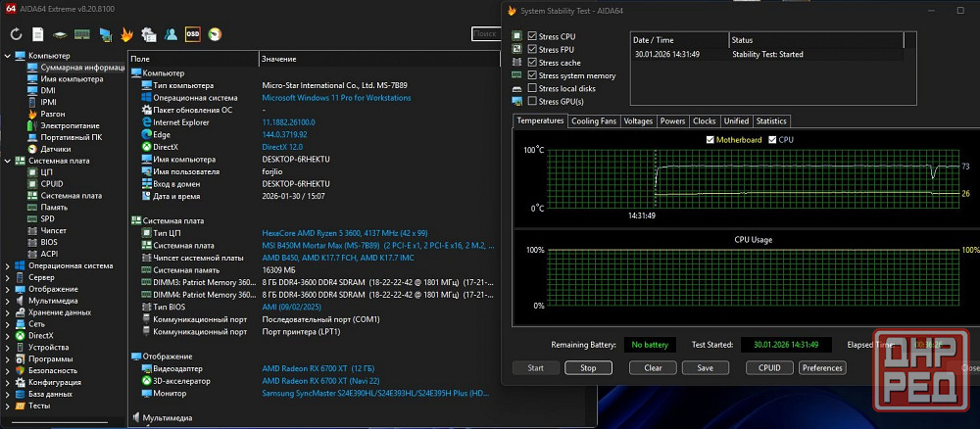The height and width of the screenshot is (429, 980).
Task: Launch stability test via flame toolbar icon
Action: pos(127,34)
